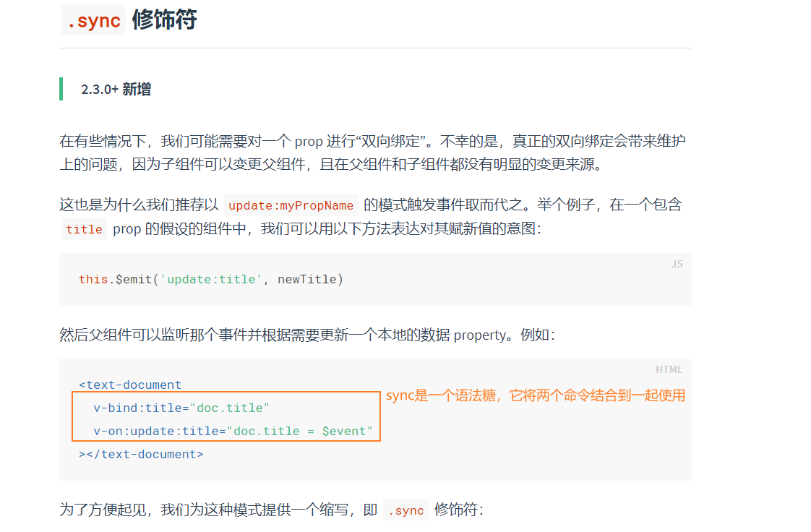811x532 pixels.
Task: Click the "<text-document" opening tag line
Action: (130, 385)
